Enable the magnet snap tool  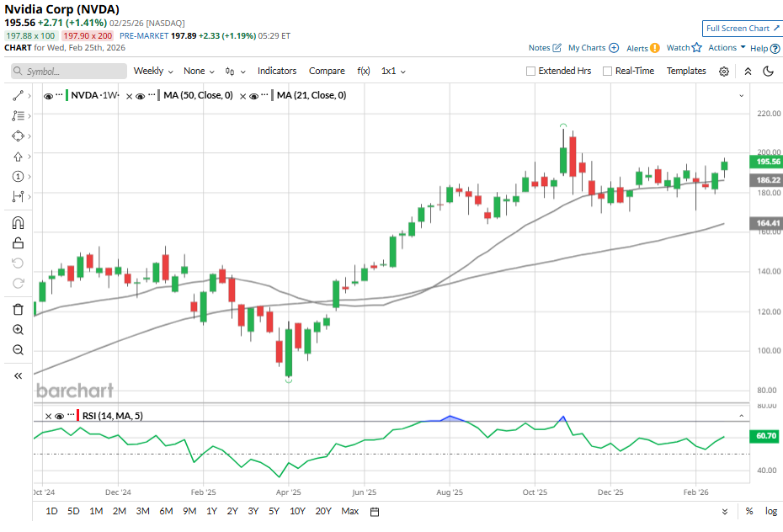click(18, 223)
